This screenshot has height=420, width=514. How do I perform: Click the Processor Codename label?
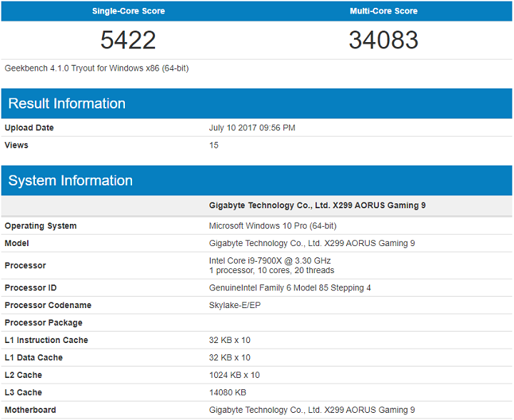pos(48,305)
